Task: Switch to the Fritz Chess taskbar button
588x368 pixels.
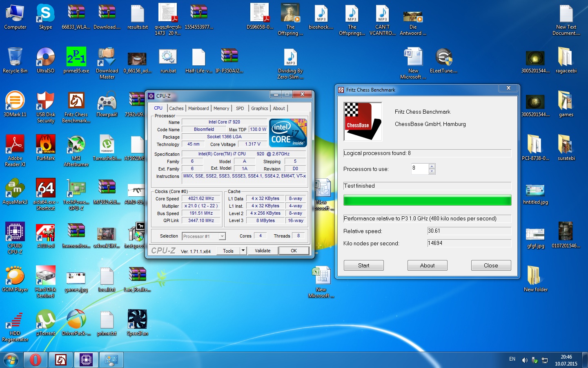Action: [x=61, y=360]
